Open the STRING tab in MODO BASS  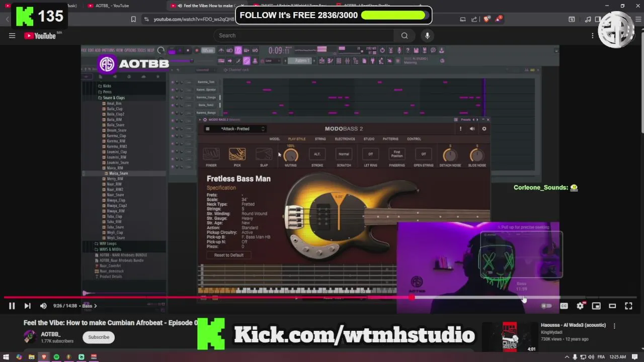tap(320, 139)
